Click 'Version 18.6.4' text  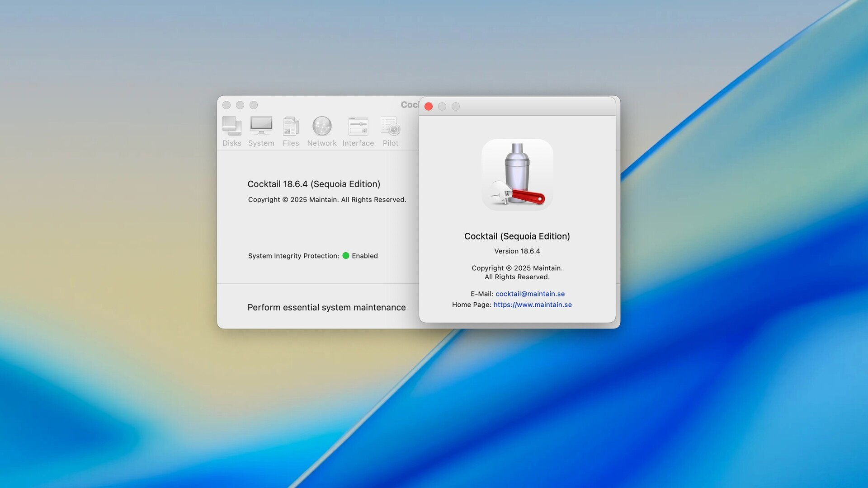click(x=517, y=251)
